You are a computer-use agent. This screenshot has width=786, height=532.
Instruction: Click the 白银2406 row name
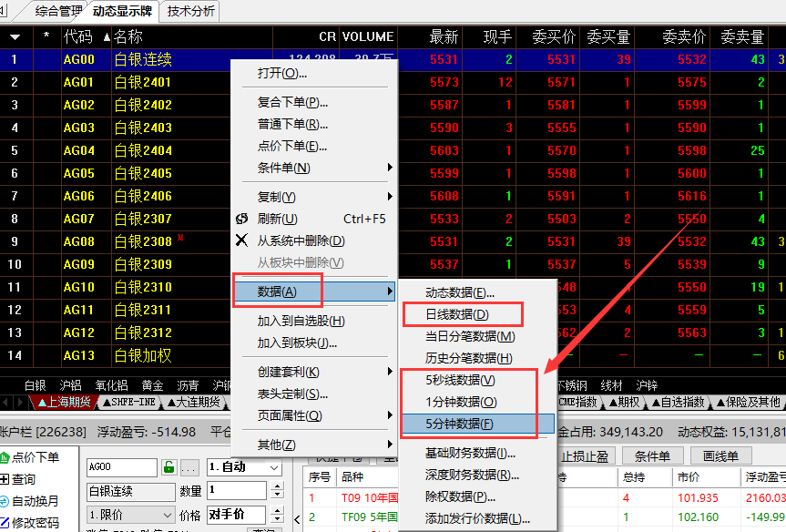[143, 196]
